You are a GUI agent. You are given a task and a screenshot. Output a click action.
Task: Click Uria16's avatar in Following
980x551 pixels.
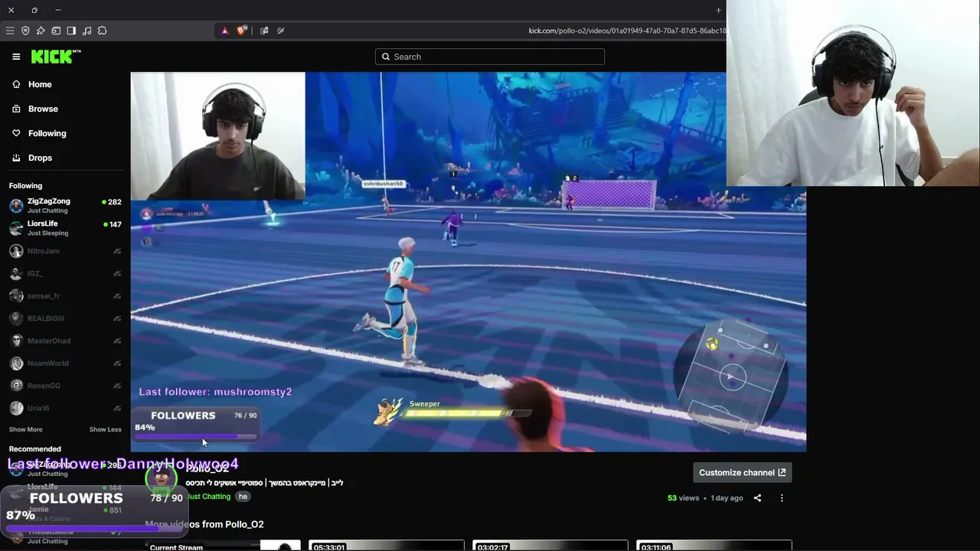click(x=16, y=408)
